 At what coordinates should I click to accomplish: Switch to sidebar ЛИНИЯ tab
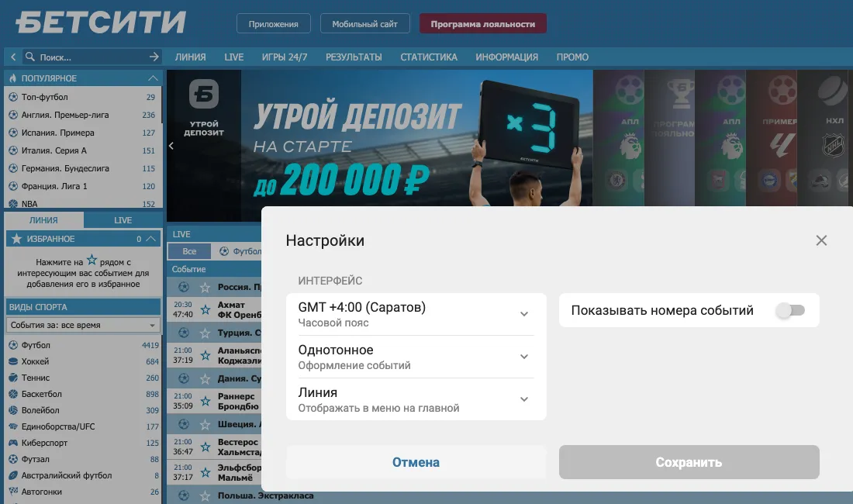point(43,220)
